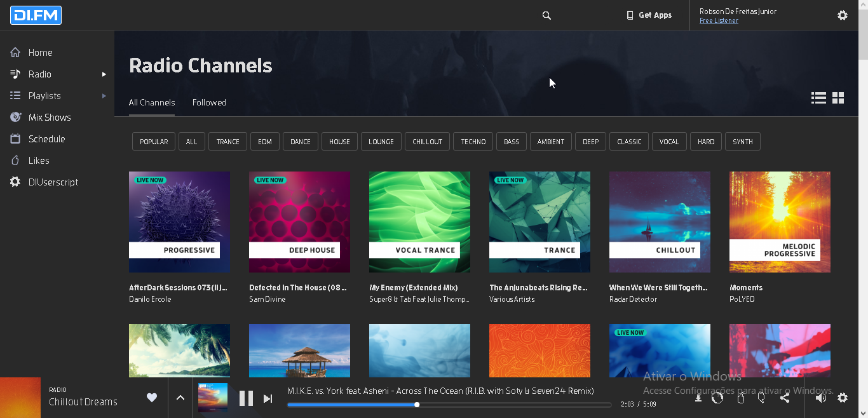Switch to list view layout

[x=818, y=98]
